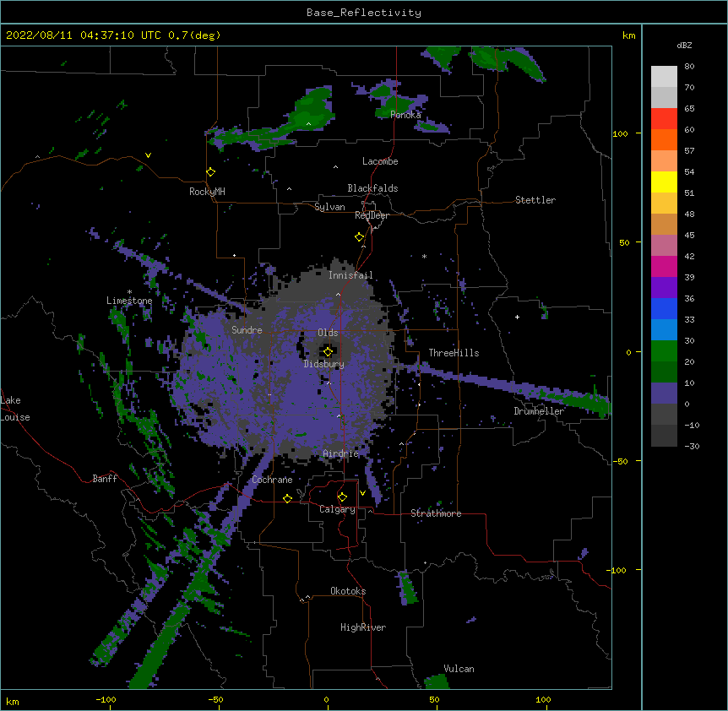This screenshot has width=728, height=711.
Task: Click the HighRiver label
Action: [x=363, y=627]
